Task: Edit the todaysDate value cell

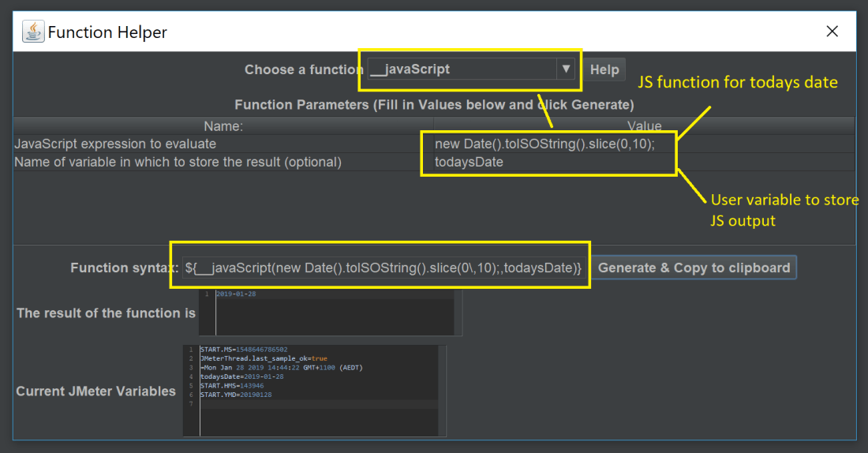Action: point(644,163)
